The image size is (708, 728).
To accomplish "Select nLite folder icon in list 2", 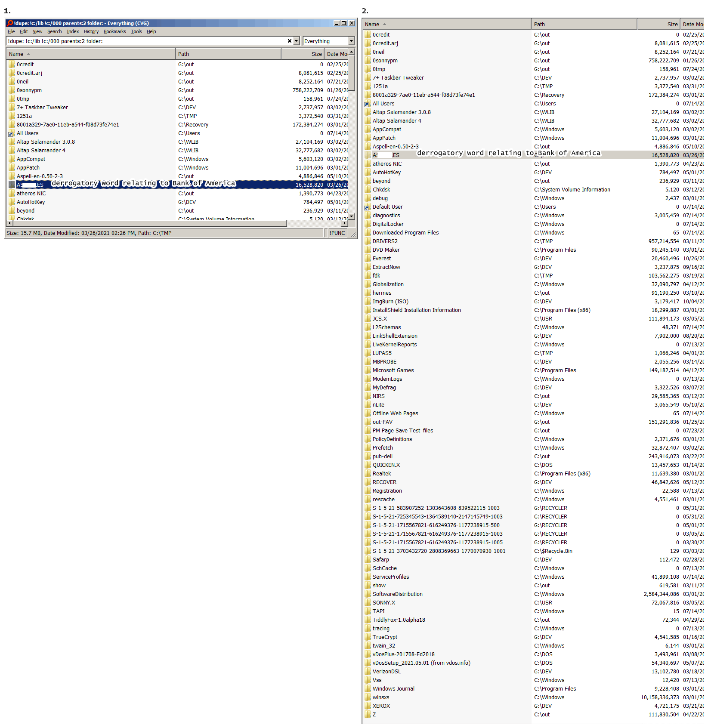I will [368, 404].
